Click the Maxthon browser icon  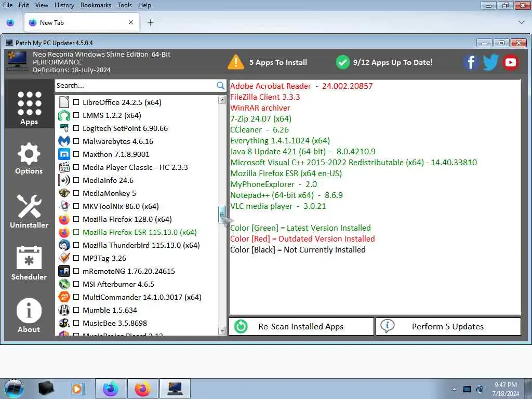tap(64, 154)
